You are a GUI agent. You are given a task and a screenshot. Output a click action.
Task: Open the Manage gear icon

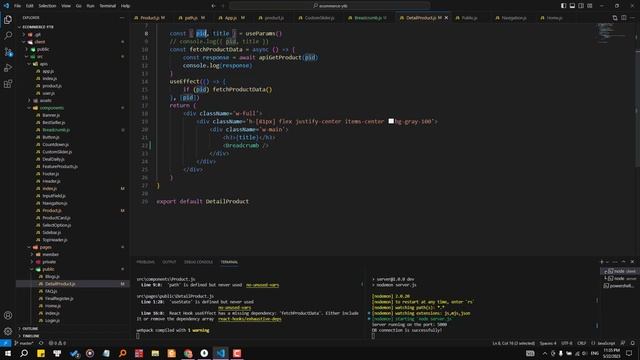click(8, 331)
